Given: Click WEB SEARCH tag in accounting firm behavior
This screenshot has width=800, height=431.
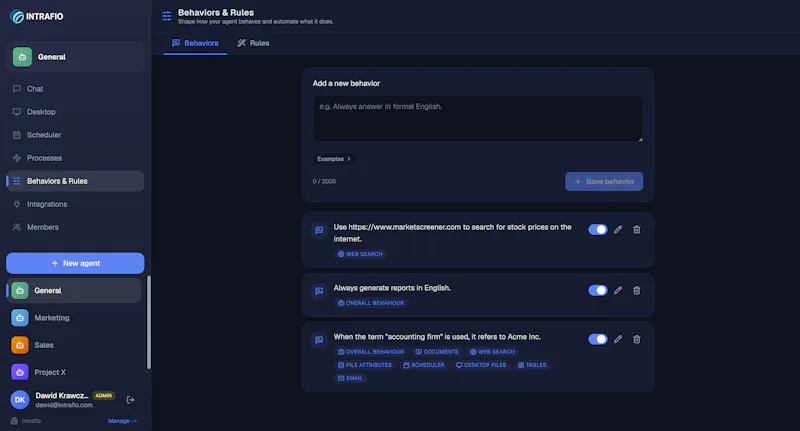Looking at the screenshot, I should pos(492,352).
